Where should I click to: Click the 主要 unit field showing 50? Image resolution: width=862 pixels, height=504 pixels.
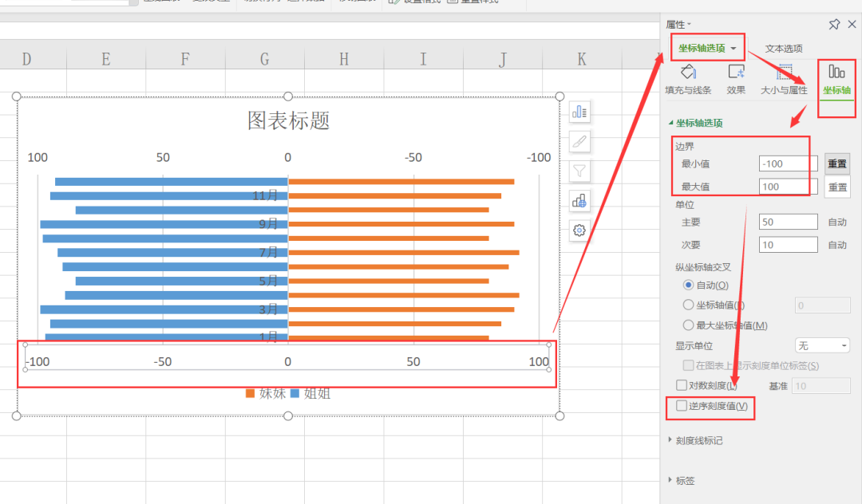788,222
